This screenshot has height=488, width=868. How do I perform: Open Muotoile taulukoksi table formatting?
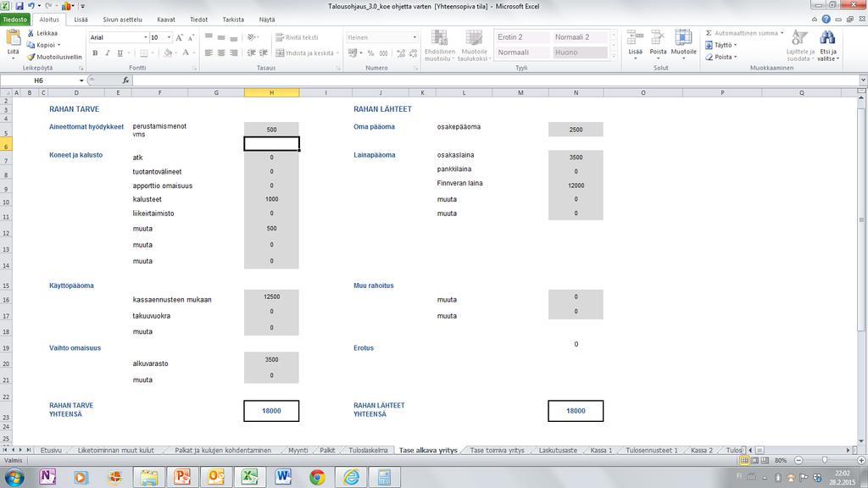pos(474,46)
